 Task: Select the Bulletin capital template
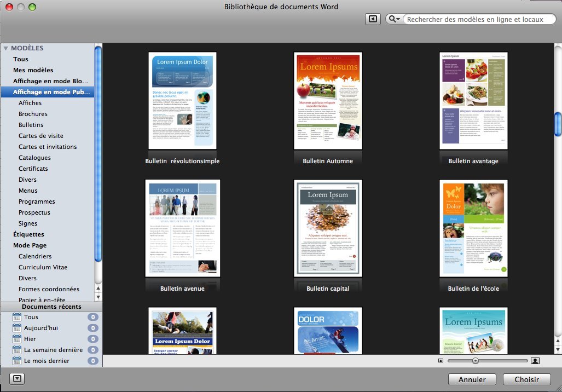point(328,228)
